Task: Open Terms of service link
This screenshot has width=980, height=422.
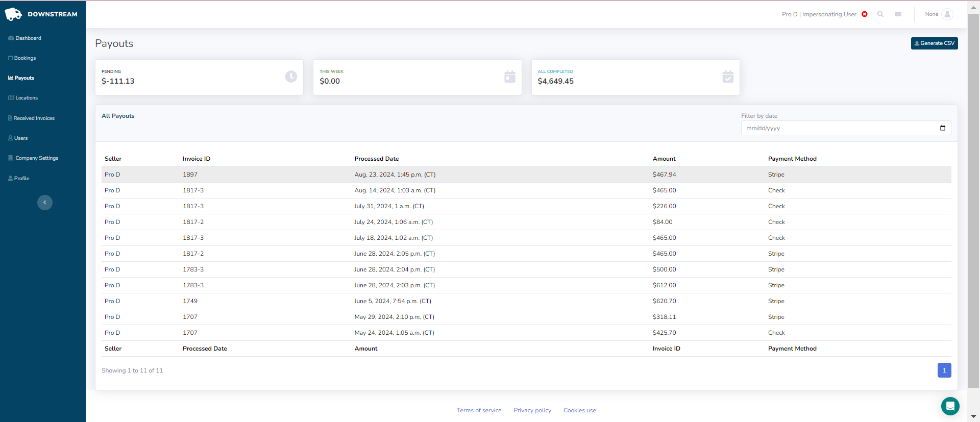Action: pos(479,410)
